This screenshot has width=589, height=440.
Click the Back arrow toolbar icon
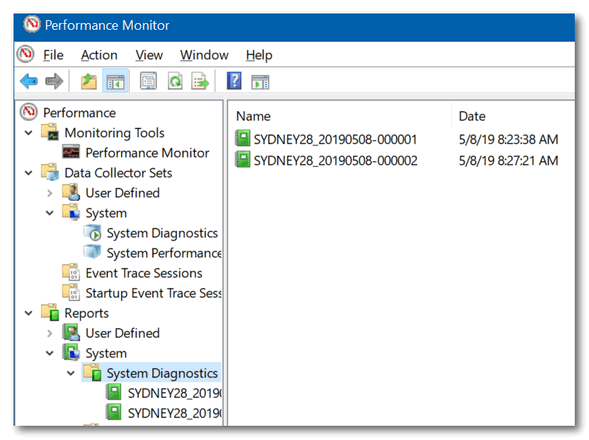coord(29,81)
